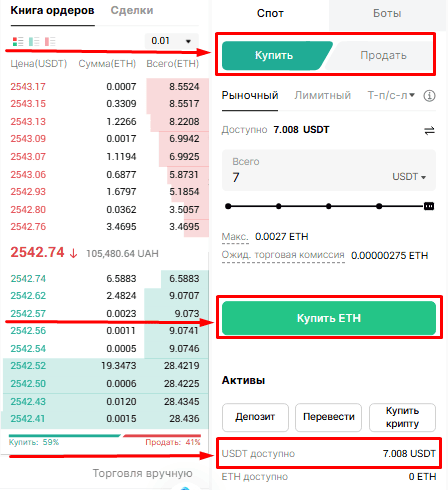Set amount slider to 100% handle
This screenshot has width=448, height=490.
coord(429,206)
